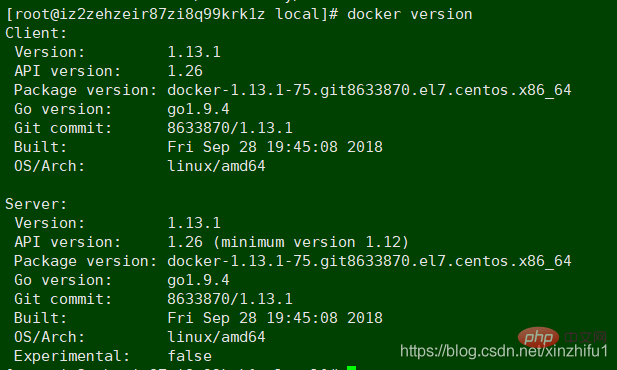
Task: Click the Client: section header
Action: click(36, 33)
